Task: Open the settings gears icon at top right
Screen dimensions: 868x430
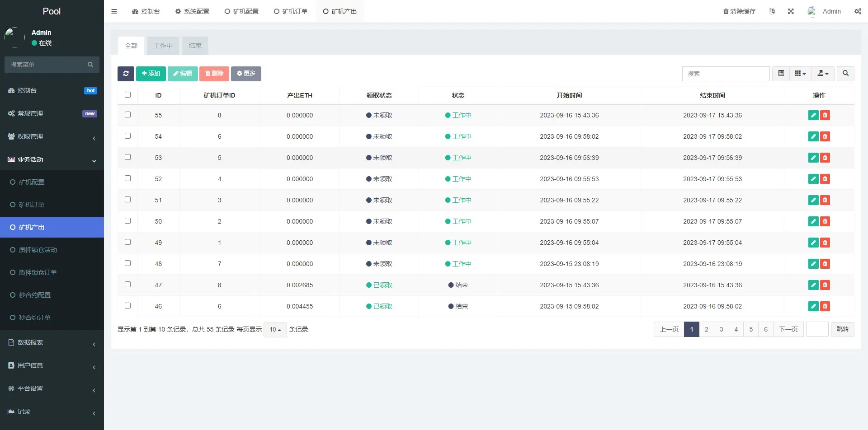Action: 858,11
